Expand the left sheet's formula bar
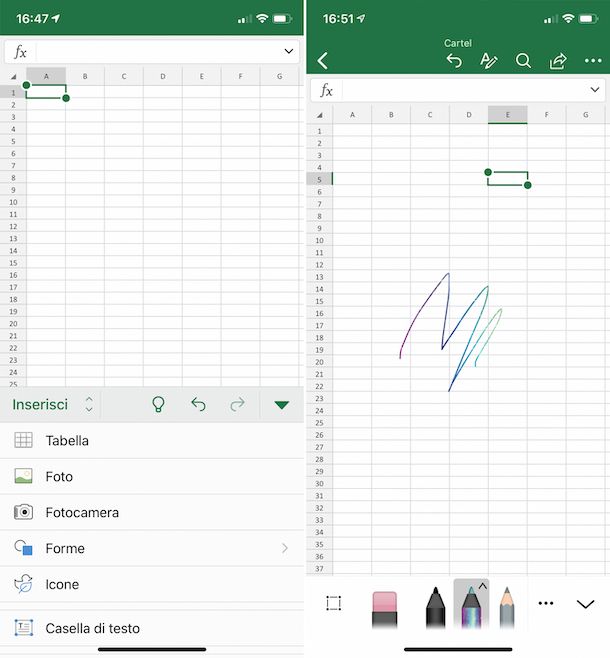This screenshot has width=610, height=658. tap(289, 51)
